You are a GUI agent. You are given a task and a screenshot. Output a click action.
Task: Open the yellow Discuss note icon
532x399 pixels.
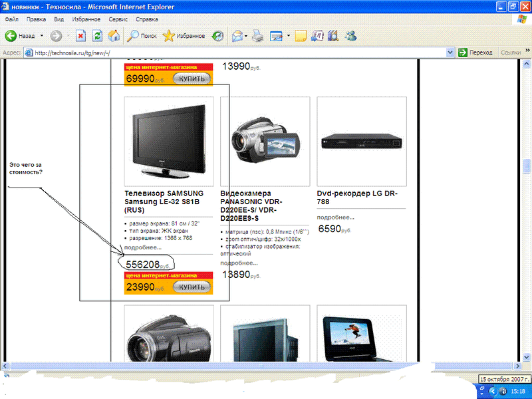[x=301, y=36]
